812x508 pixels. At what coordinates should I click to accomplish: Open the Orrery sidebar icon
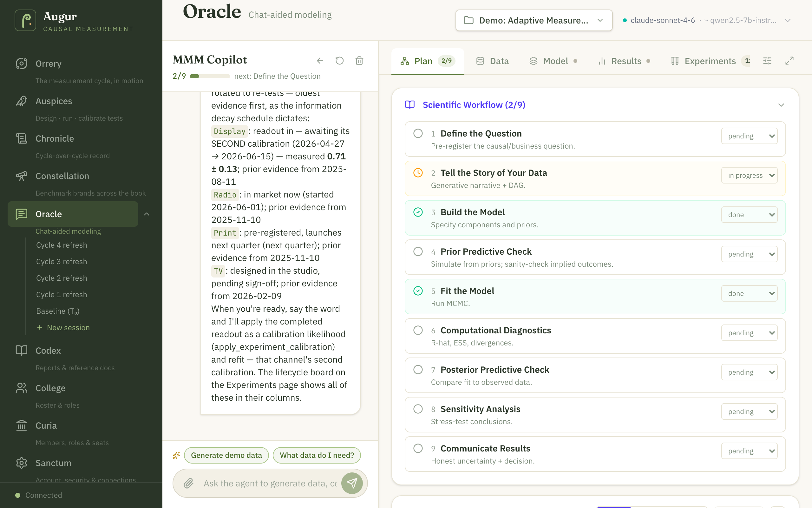(22, 63)
